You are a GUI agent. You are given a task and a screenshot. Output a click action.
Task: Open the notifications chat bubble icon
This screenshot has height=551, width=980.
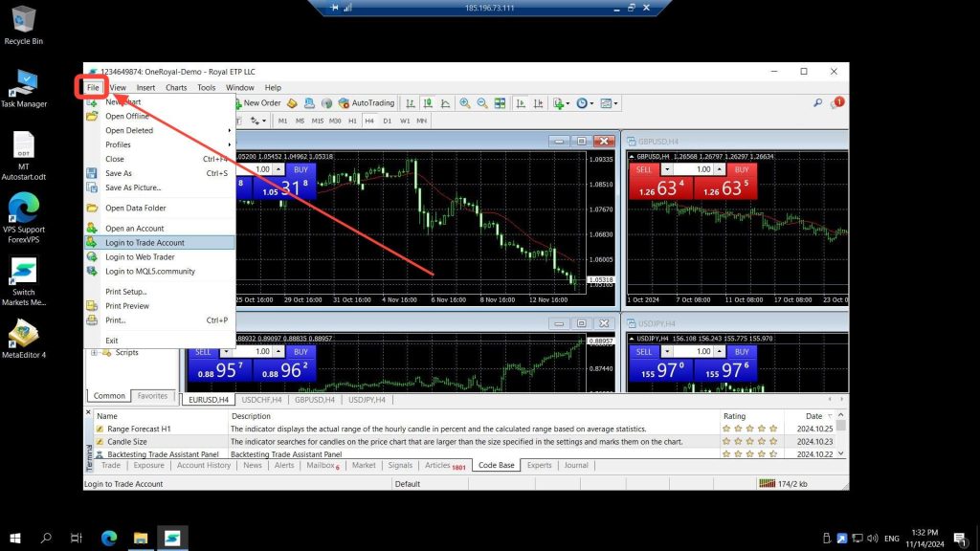(x=836, y=102)
